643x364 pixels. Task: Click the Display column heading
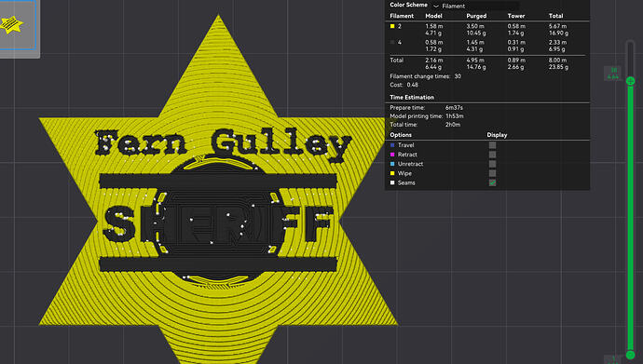[497, 135]
